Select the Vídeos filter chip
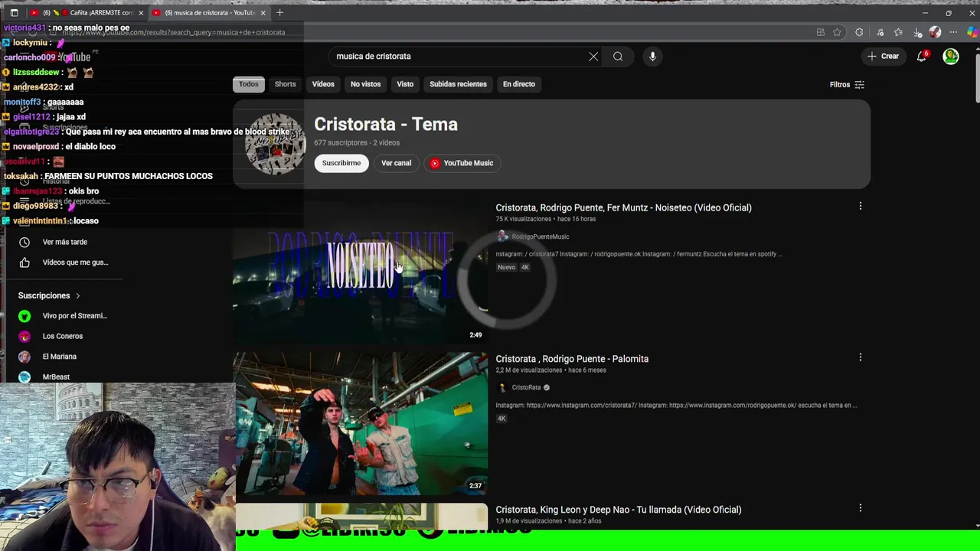 click(323, 84)
